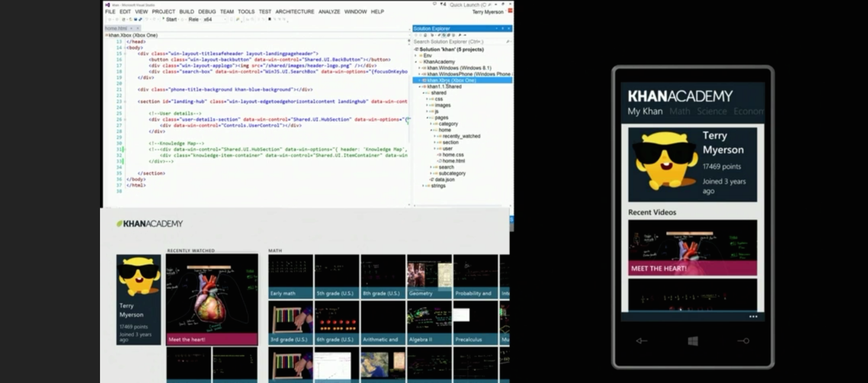Screen dimensions: 868x383
Task: Click Terry Myerson's red account avatar
Action: tap(510, 11)
